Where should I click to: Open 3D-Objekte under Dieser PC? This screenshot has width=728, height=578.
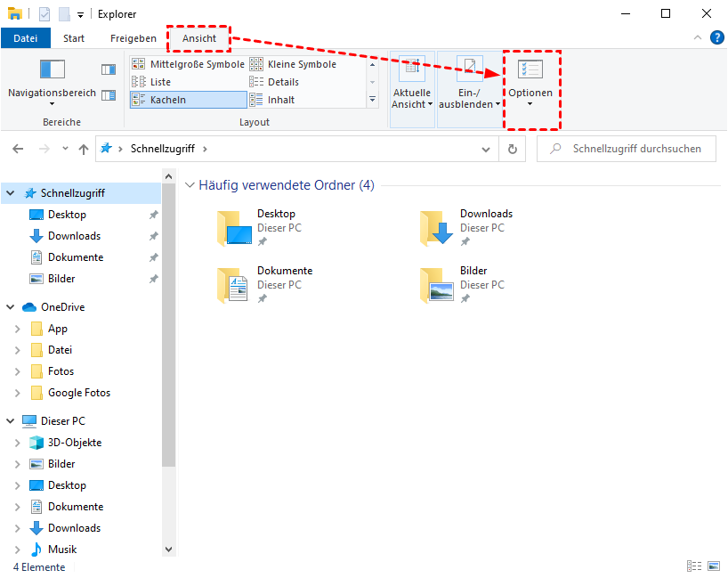[x=75, y=443]
